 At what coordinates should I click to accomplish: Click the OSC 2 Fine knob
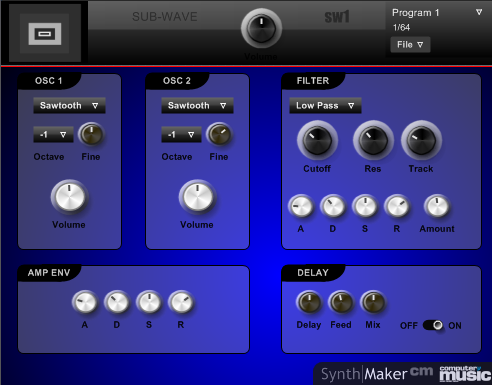219,135
